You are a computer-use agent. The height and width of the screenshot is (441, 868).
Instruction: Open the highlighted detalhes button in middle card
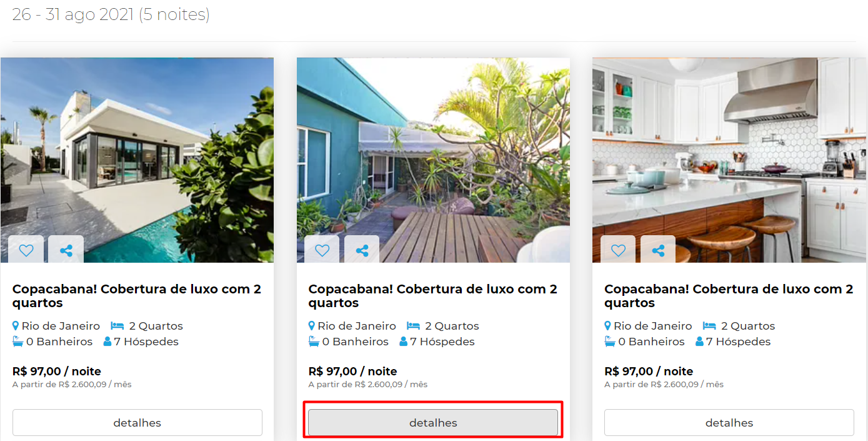pyautogui.click(x=433, y=423)
